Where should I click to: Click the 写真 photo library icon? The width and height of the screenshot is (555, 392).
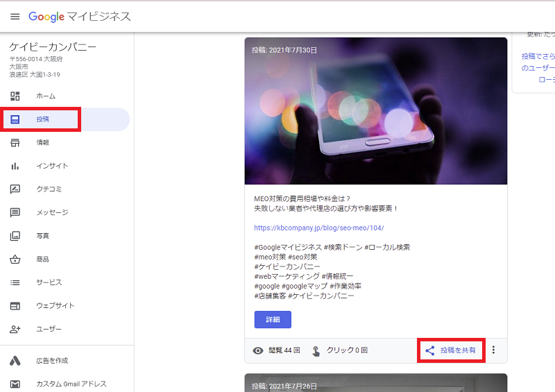point(15,236)
